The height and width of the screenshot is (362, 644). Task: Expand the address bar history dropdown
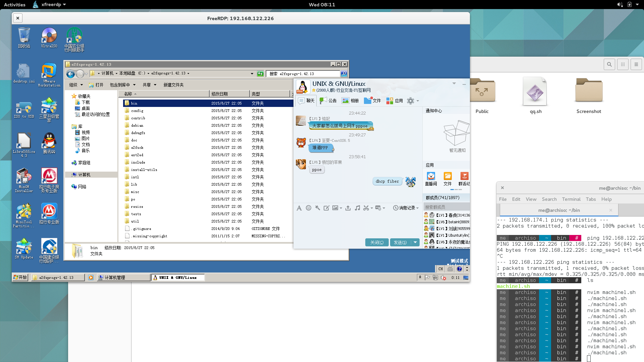pyautogui.click(x=252, y=74)
